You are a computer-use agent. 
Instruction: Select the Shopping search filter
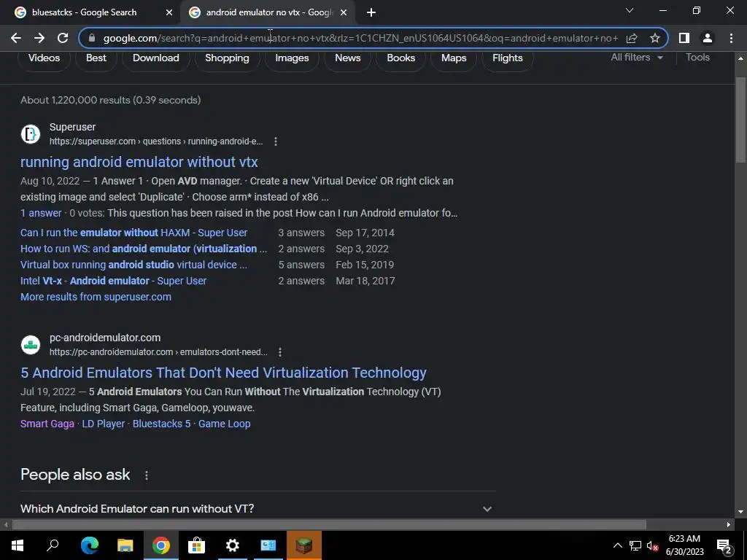[x=227, y=58]
